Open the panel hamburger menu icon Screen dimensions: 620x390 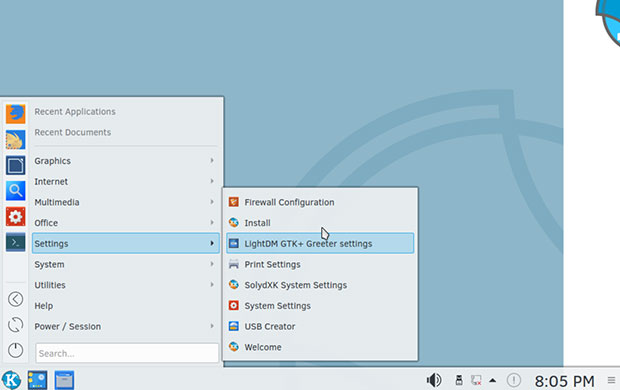[x=611, y=381]
